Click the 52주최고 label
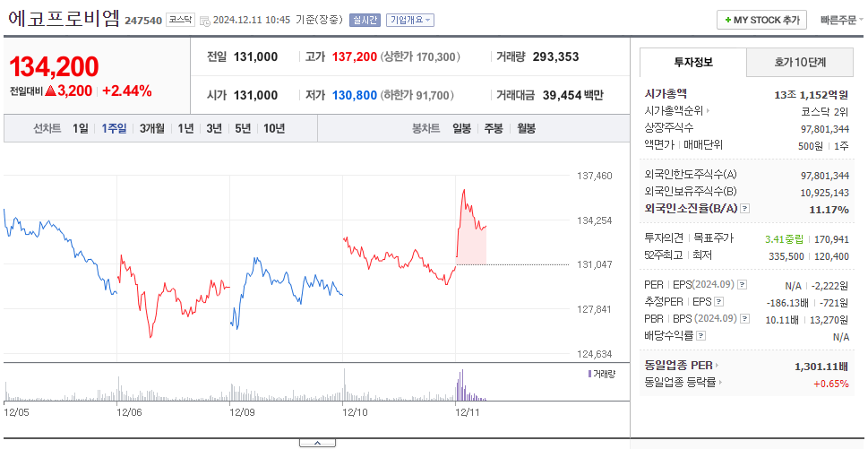 tap(664, 255)
